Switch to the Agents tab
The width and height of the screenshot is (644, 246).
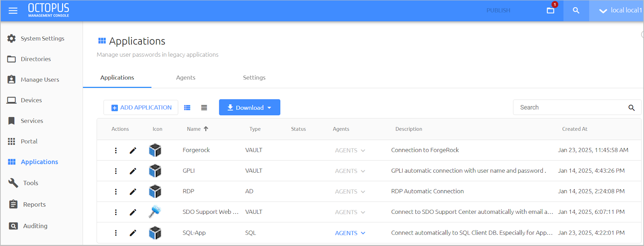186,78
